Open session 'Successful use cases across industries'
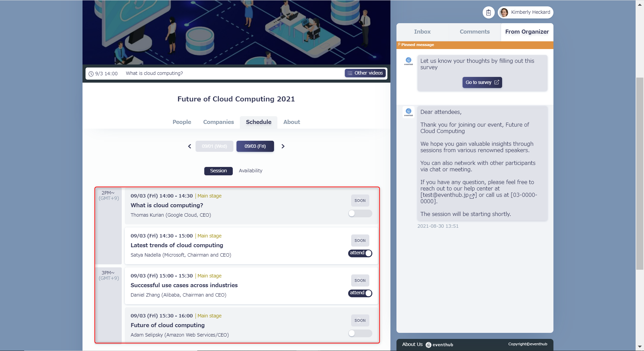The width and height of the screenshot is (644, 351). (184, 286)
